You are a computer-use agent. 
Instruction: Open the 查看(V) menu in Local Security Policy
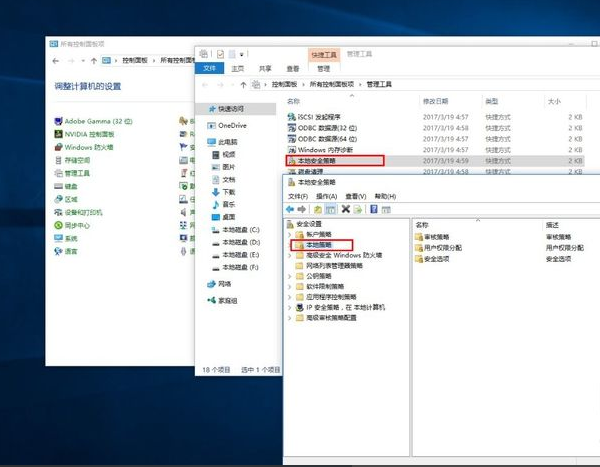(x=355, y=197)
